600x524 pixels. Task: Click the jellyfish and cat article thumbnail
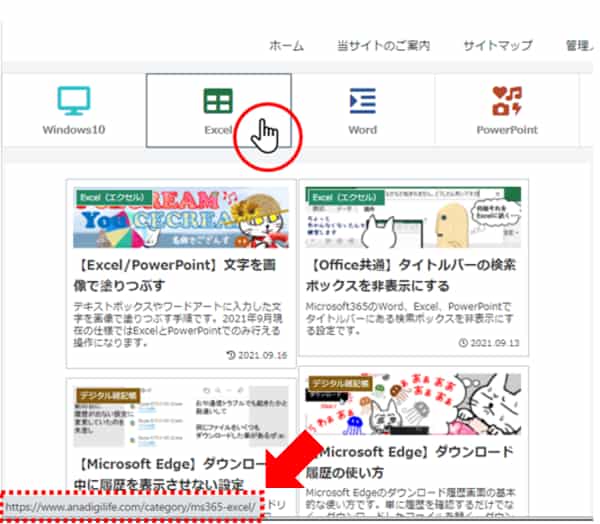pyautogui.click(x=413, y=404)
